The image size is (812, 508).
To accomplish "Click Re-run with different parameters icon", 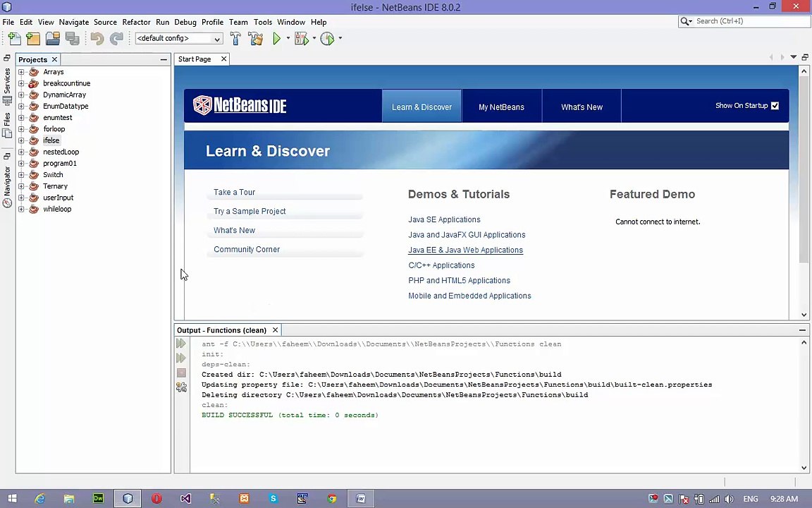I will click(x=181, y=358).
